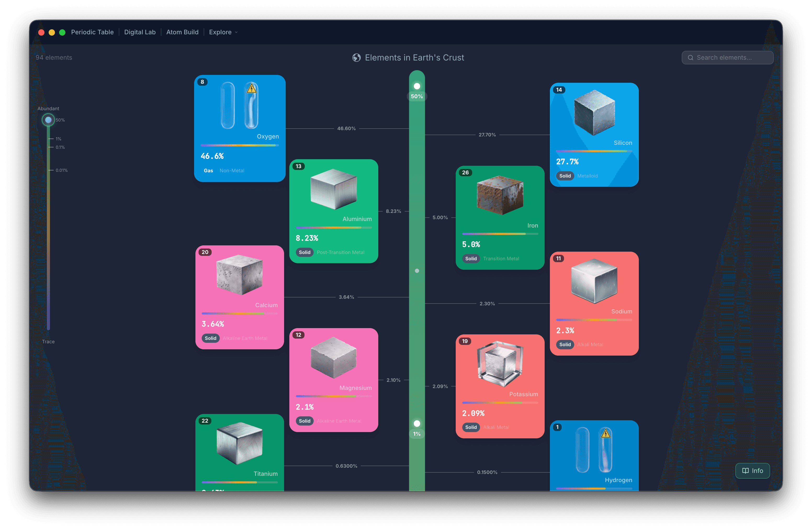Click the magnifier icon in search field
This screenshot has width=812, height=530.
click(691, 58)
